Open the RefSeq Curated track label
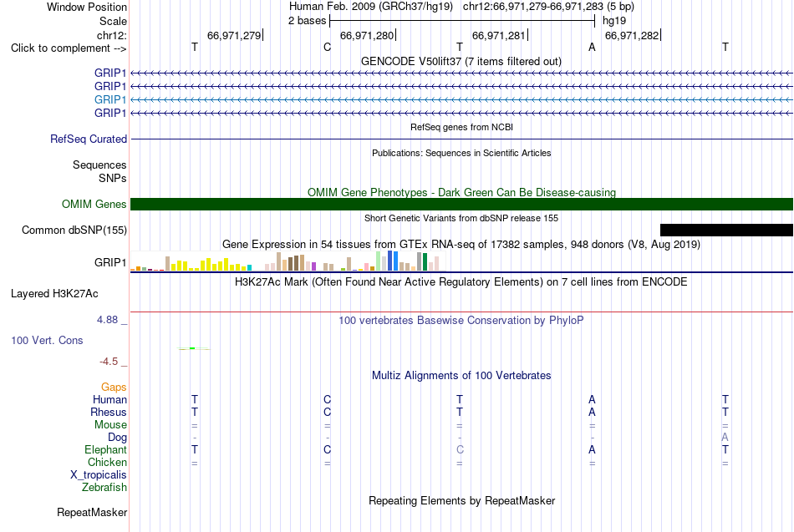Screen dimensions: 794x532 tap(89, 139)
